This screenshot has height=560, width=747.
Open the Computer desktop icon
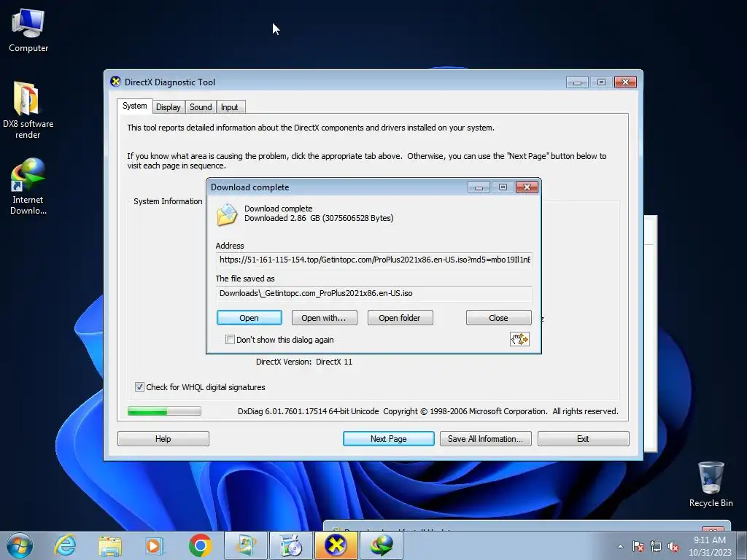[28, 31]
